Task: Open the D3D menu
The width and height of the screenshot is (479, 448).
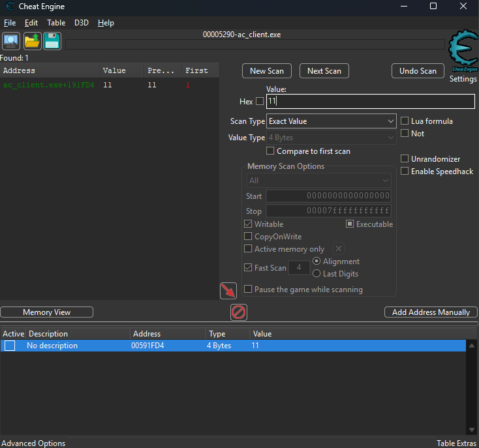Action: 82,23
